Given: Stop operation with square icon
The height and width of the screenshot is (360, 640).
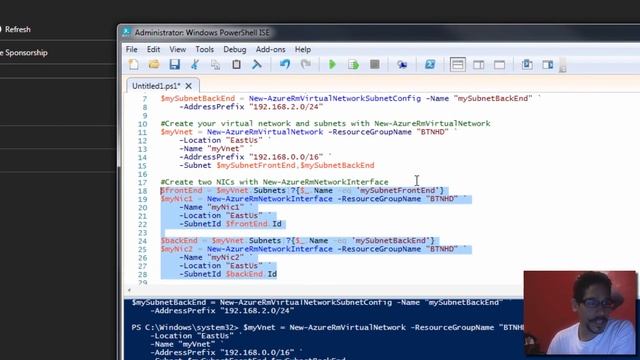Looking at the screenshot, I should click(375, 64).
